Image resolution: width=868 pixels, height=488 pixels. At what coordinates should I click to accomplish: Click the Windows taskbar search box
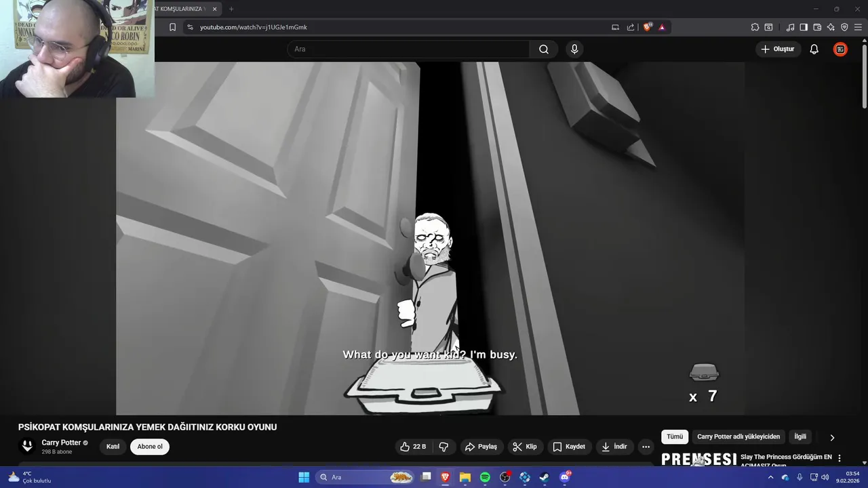(366, 477)
